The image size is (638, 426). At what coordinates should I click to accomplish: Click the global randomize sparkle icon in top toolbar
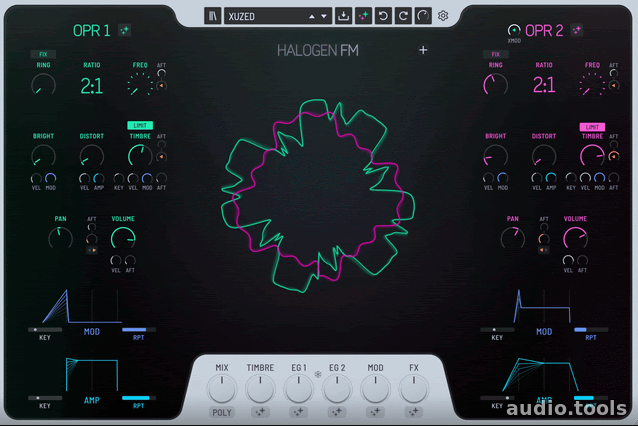coord(363,16)
